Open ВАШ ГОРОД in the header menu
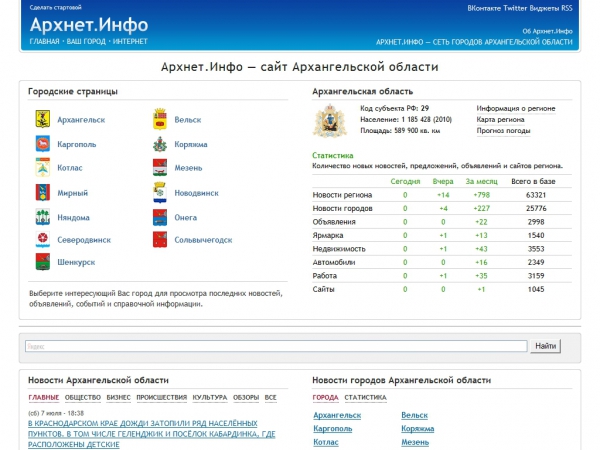Image resolution: width=600 pixels, height=450 pixels. click(86, 41)
